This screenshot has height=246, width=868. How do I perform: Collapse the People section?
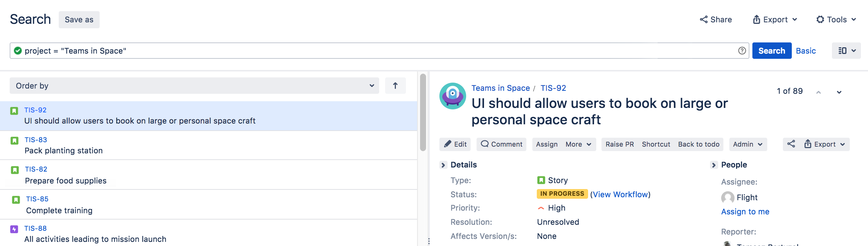(x=714, y=165)
